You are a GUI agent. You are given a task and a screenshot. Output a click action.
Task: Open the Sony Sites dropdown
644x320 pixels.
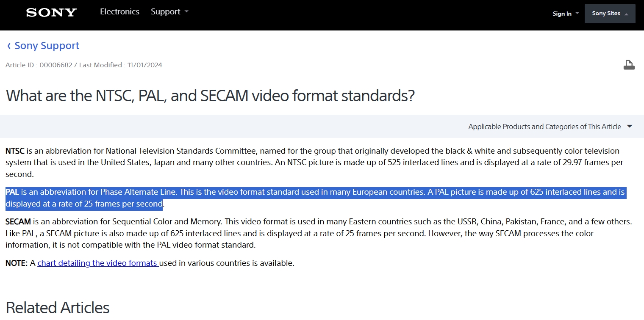click(610, 14)
